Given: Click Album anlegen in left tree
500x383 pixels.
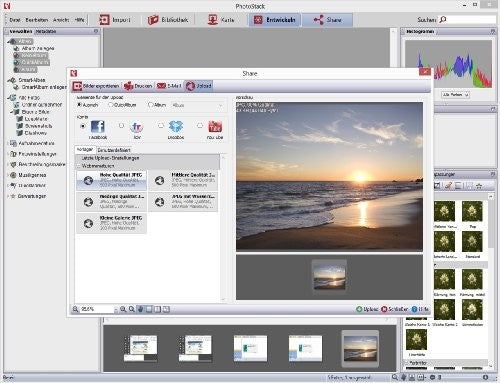Looking at the screenshot, I should coord(38,48).
